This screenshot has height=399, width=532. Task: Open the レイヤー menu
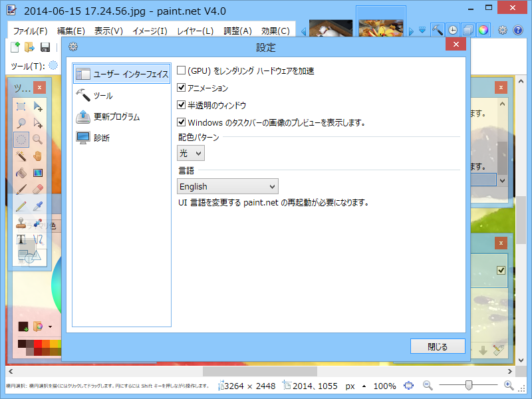[196, 30]
